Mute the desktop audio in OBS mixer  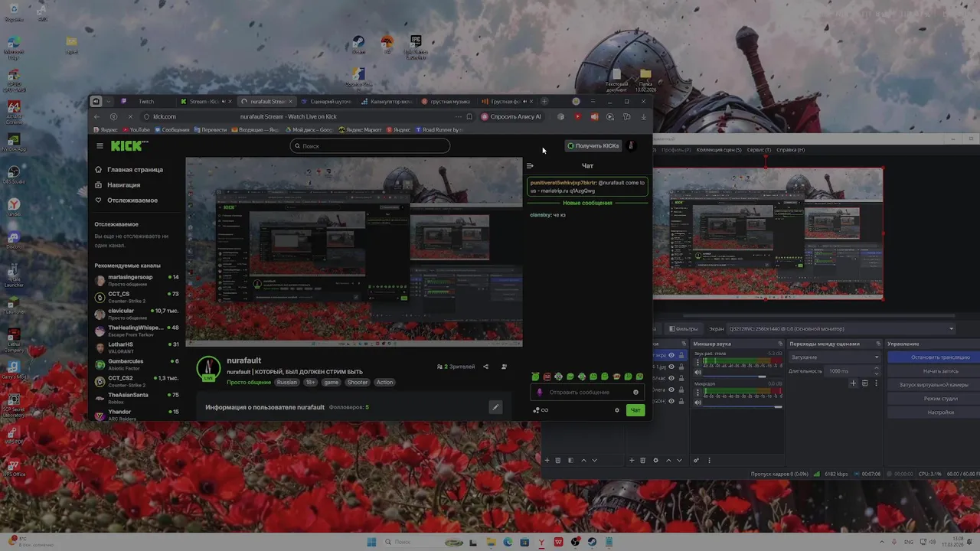click(697, 372)
